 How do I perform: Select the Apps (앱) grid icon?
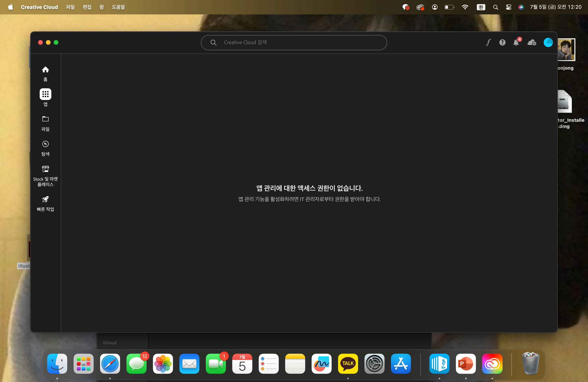pos(45,94)
